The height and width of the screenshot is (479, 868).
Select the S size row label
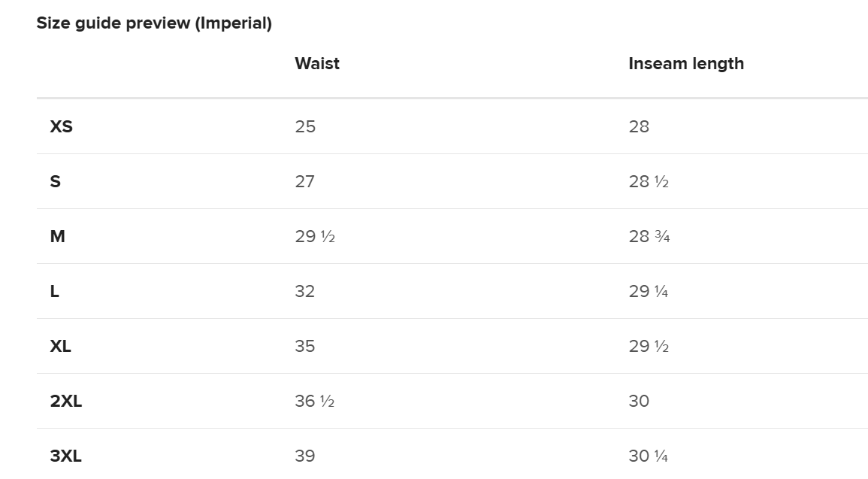click(55, 181)
